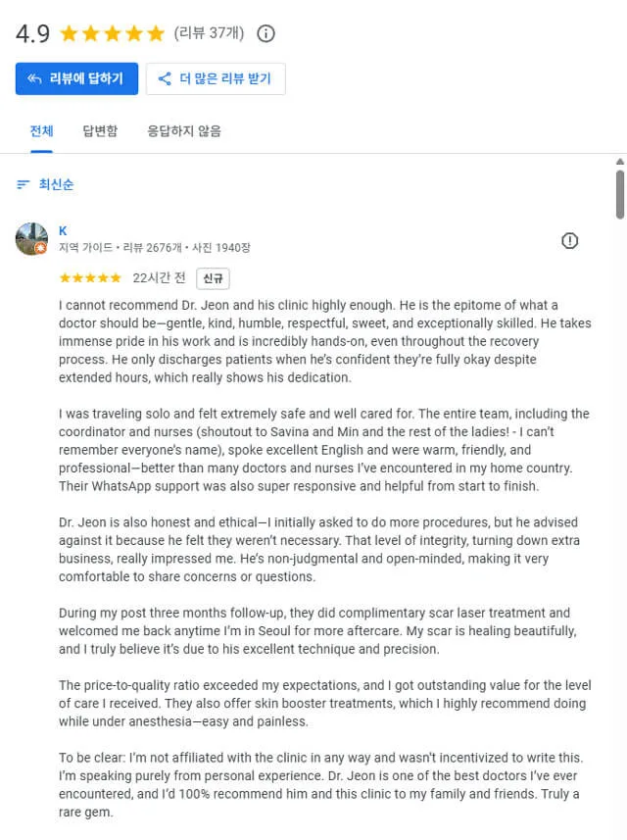Click the info icon beside 리뷰 37개

(x=265, y=33)
